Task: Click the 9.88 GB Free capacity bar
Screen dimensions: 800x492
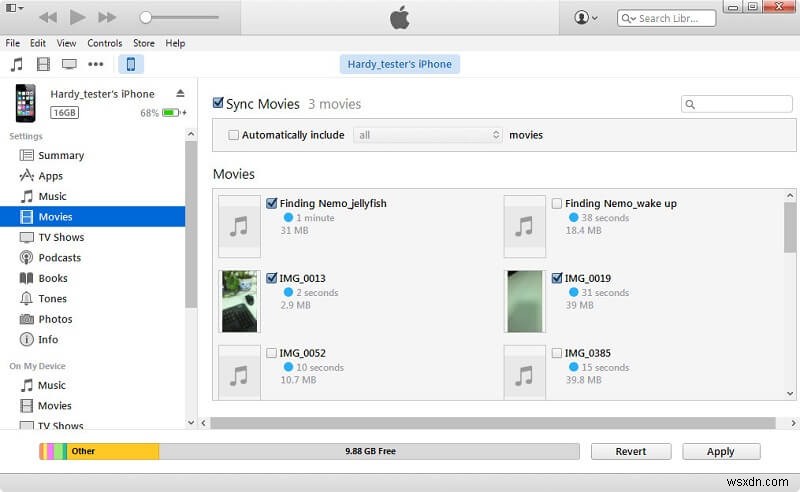Action: (x=369, y=451)
